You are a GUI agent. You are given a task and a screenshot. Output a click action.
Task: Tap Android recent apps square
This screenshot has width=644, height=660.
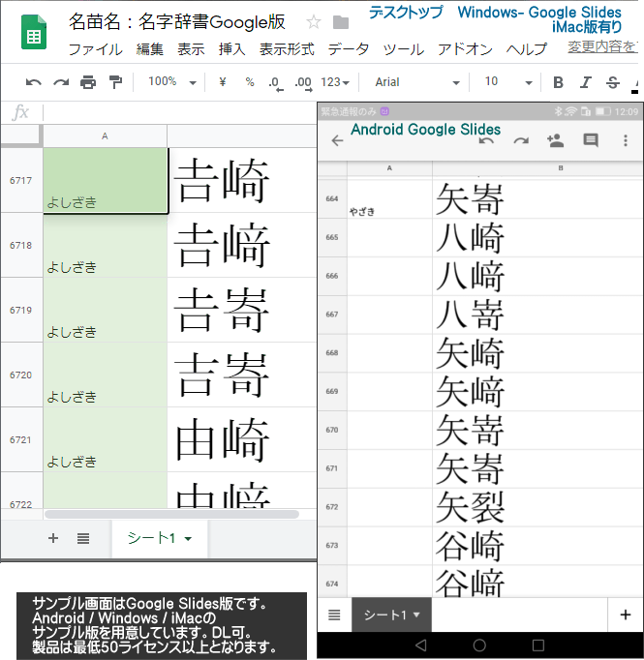click(x=538, y=645)
